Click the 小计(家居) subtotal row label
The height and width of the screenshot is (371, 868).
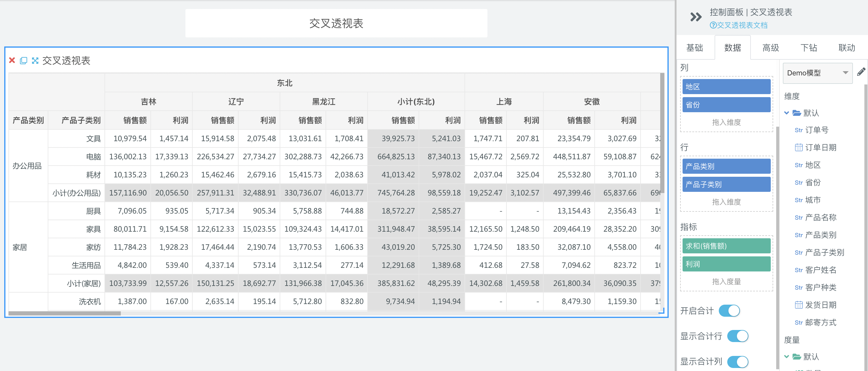[x=76, y=284]
